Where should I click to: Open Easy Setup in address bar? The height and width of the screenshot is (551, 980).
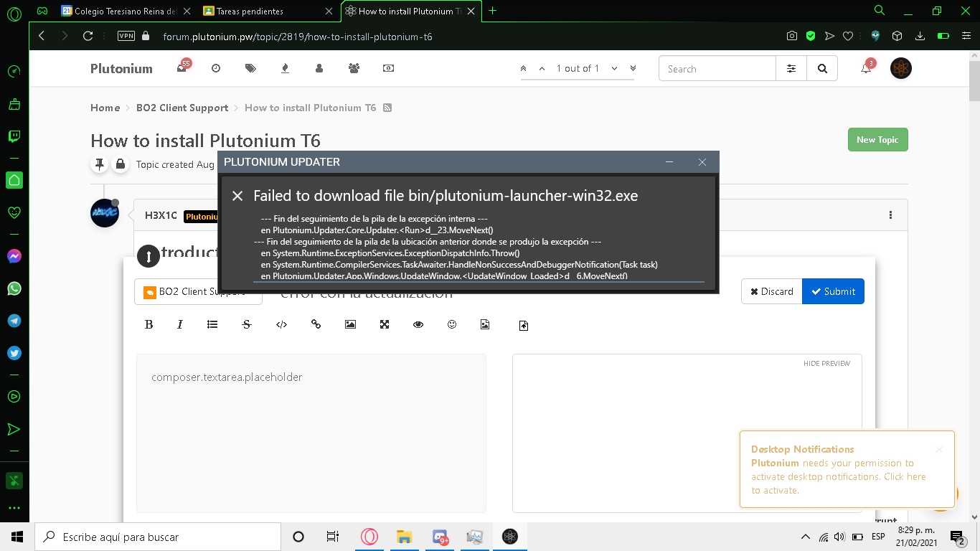tap(966, 36)
